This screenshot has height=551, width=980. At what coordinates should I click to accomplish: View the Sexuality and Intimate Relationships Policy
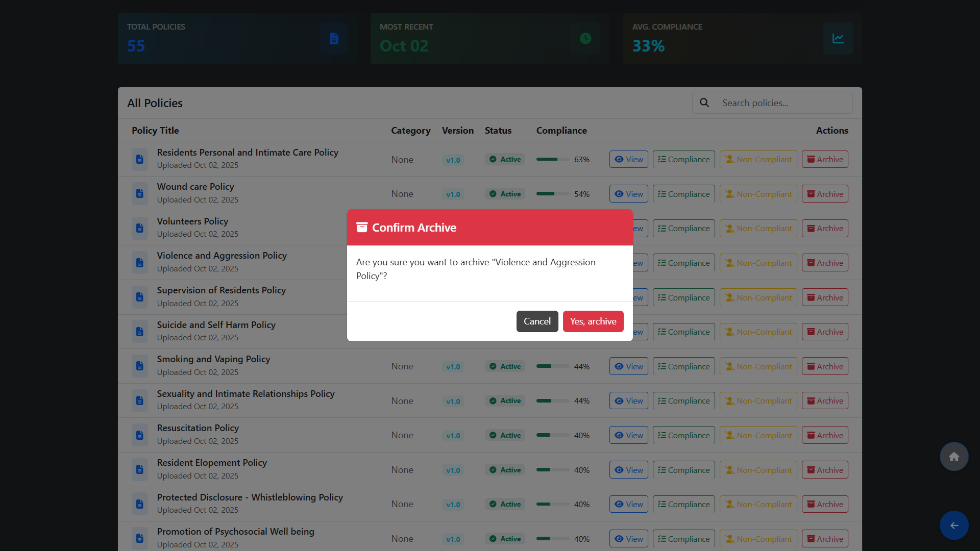click(x=629, y=400)
